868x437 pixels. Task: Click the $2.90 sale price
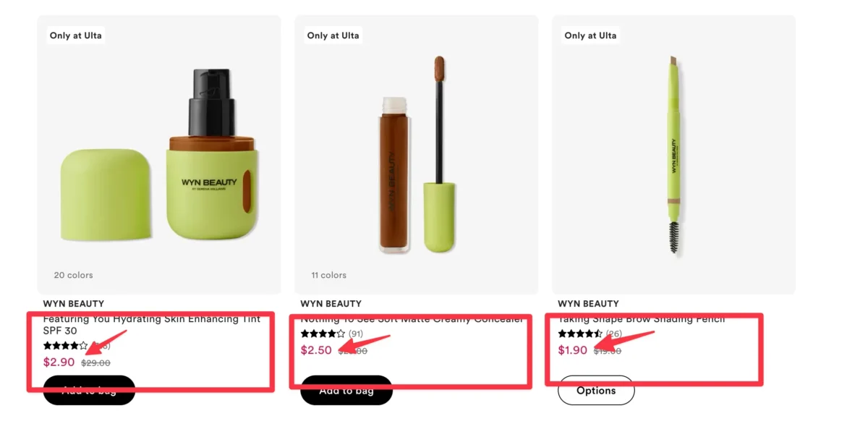point(59,362)
